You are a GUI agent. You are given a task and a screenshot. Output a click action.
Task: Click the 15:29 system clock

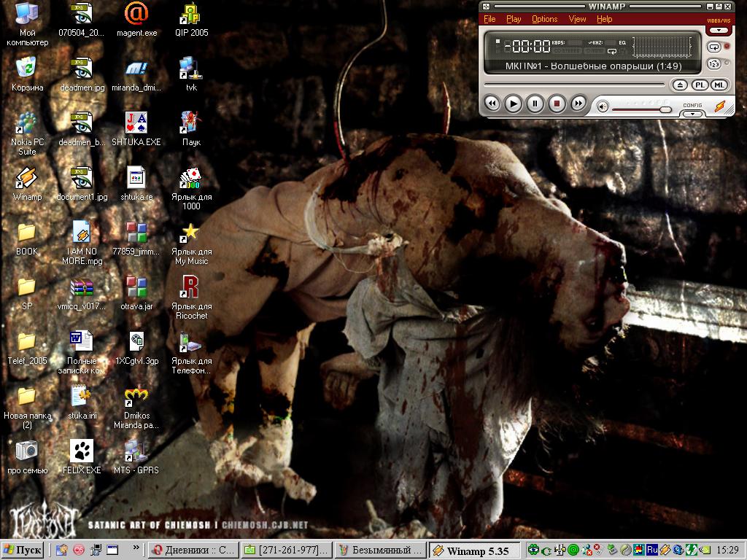[x=727, y=550]
